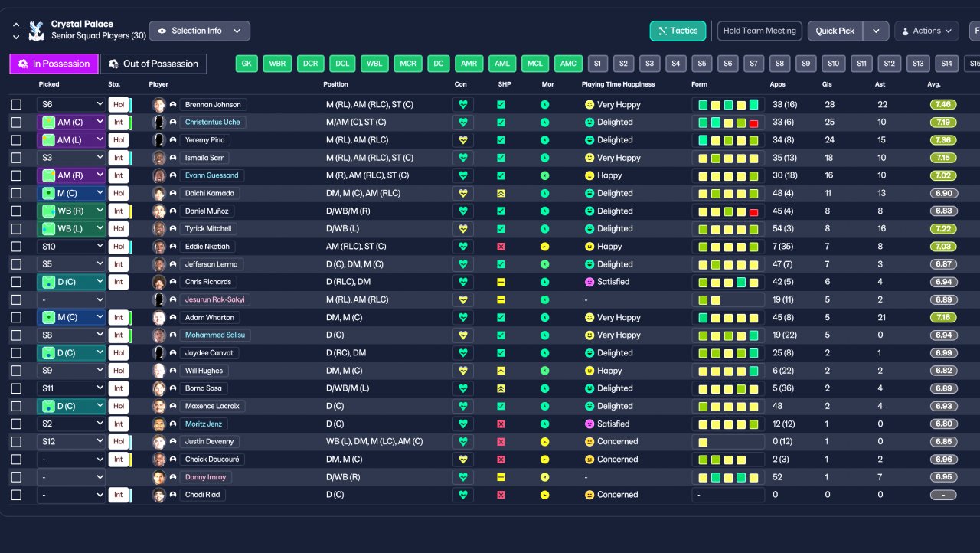This screenshot has height=553, width=980.
Task: Open Daniel Muñoz's WB (R) position dropdown
Action: pos(71,211)
